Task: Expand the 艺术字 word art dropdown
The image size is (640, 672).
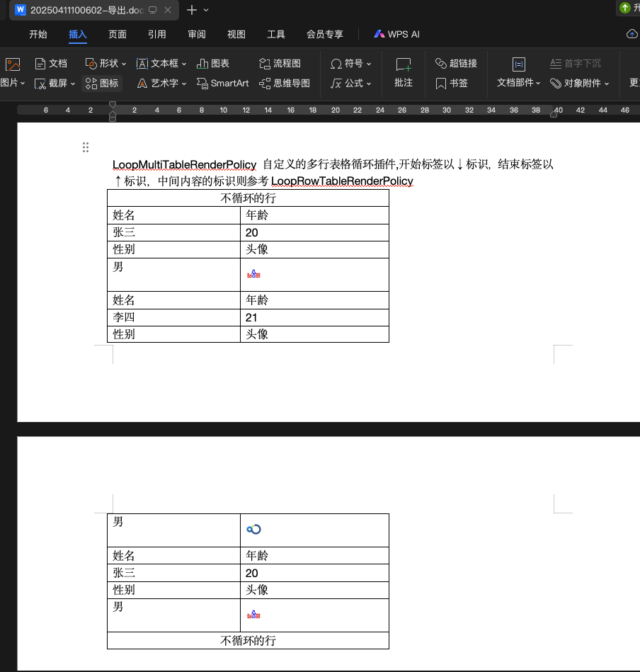Action: coord(162,84)
